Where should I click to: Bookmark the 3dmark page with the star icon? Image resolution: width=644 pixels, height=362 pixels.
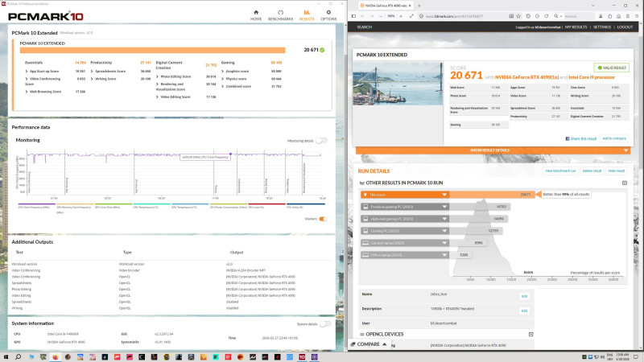coord(518,16)
